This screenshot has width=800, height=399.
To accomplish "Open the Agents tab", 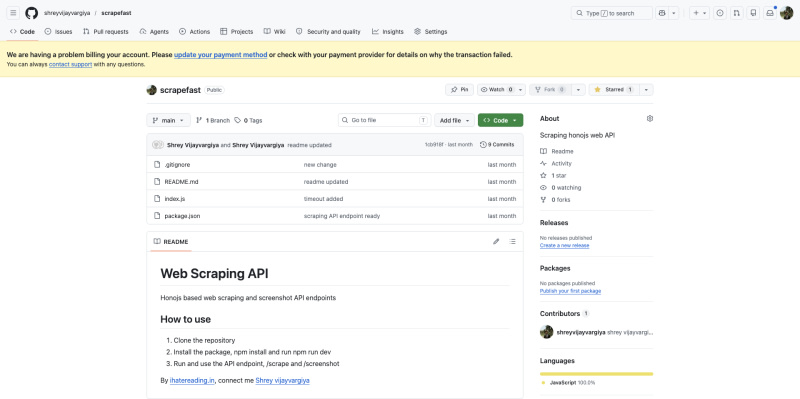I will click(154, 32).
